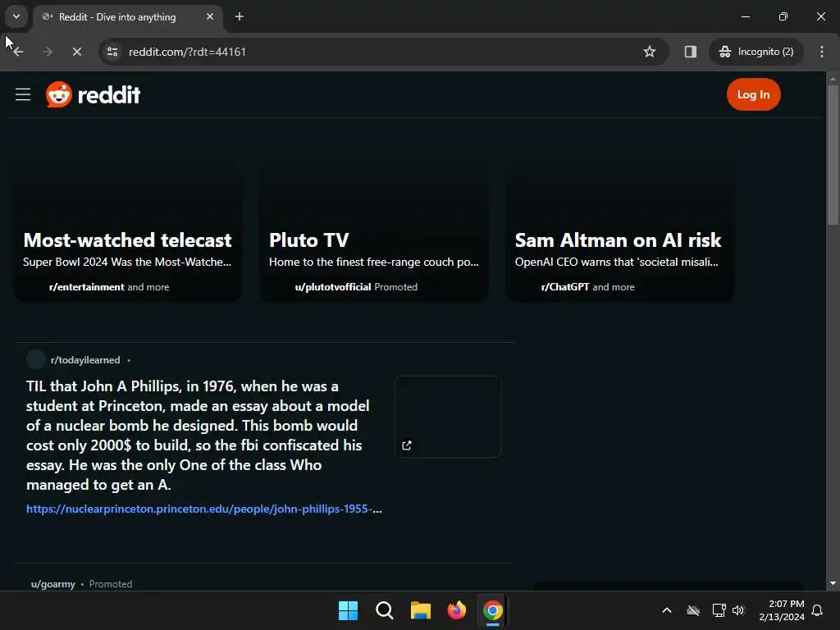Image resolution: width=840 pixels, height=630 pixels.
Task: Show hidden system tray icons chevron
Action: pos(667,610)
